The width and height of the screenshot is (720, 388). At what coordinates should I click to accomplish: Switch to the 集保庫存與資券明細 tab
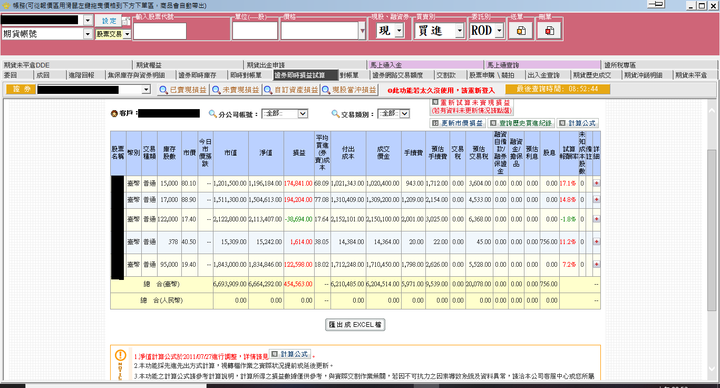(140, 75)
